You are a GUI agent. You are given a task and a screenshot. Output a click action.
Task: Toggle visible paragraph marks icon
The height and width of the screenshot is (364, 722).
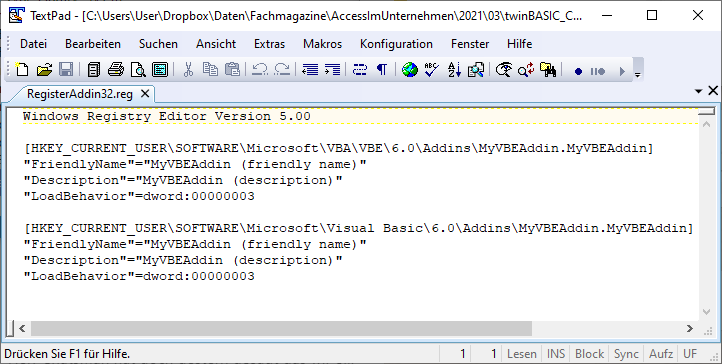[382, 70]
